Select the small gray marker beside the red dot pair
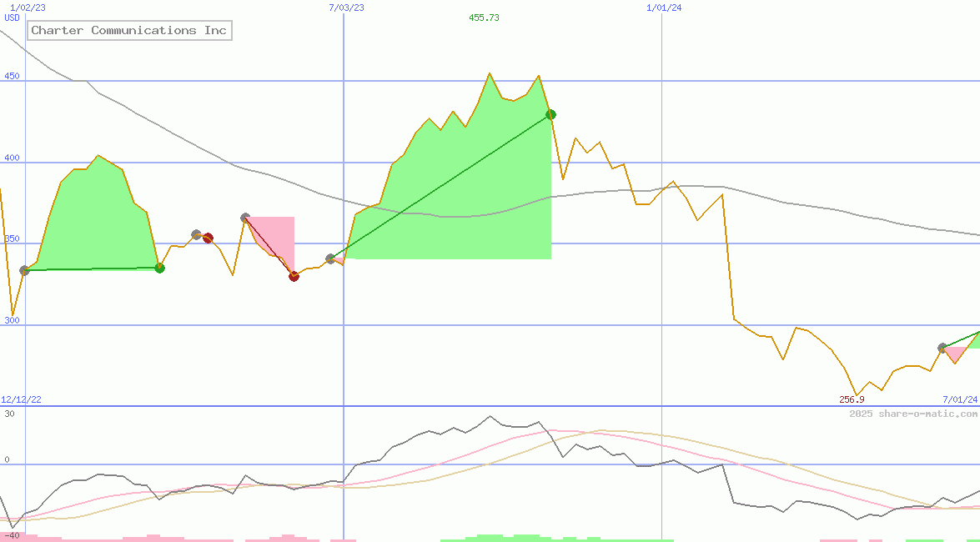This screenshot has height=542, width=980. (x=197, y=233)
